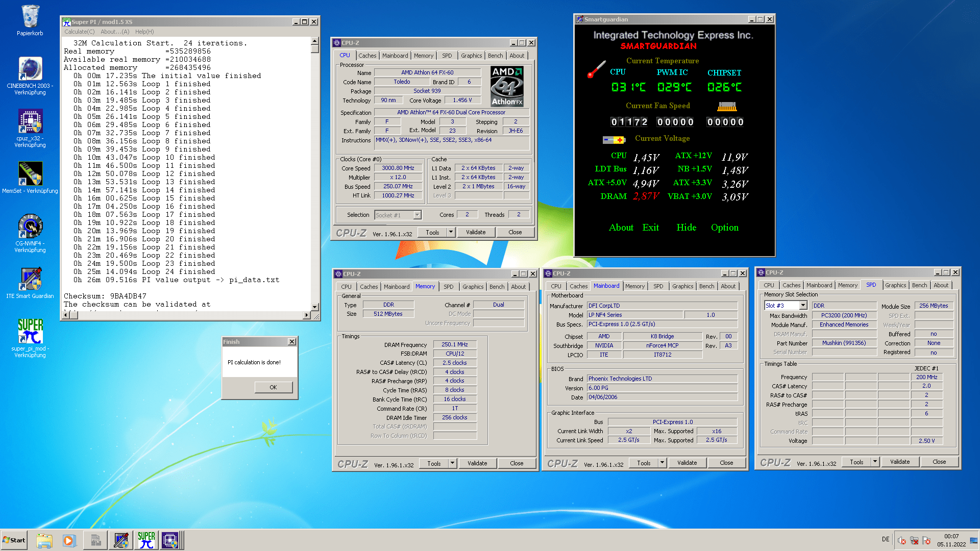Open the Help(H) menu in Super PI

pyautogui.click(x=144, y=32)
